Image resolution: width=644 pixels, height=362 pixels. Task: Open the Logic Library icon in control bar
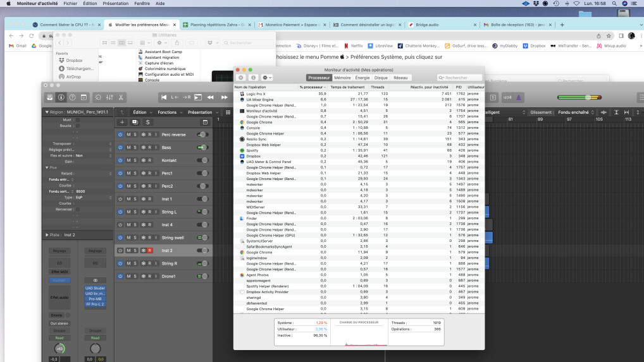point(50,97)
